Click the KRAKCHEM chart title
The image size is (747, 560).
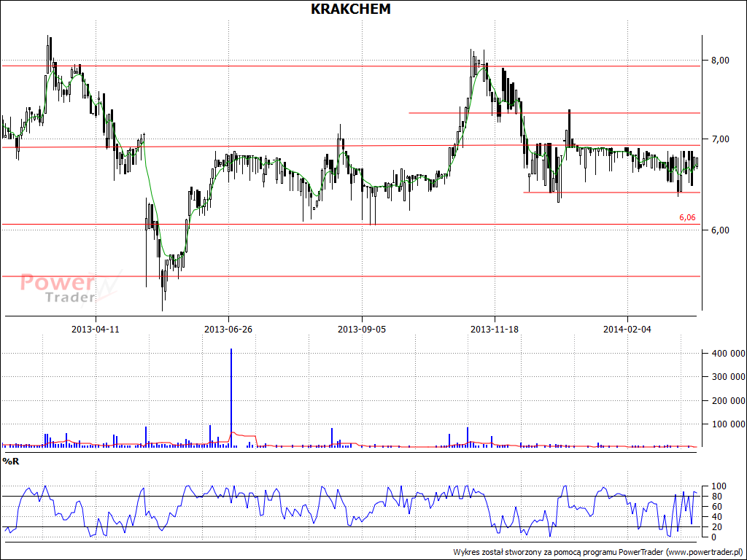click(x=351, y=9)
